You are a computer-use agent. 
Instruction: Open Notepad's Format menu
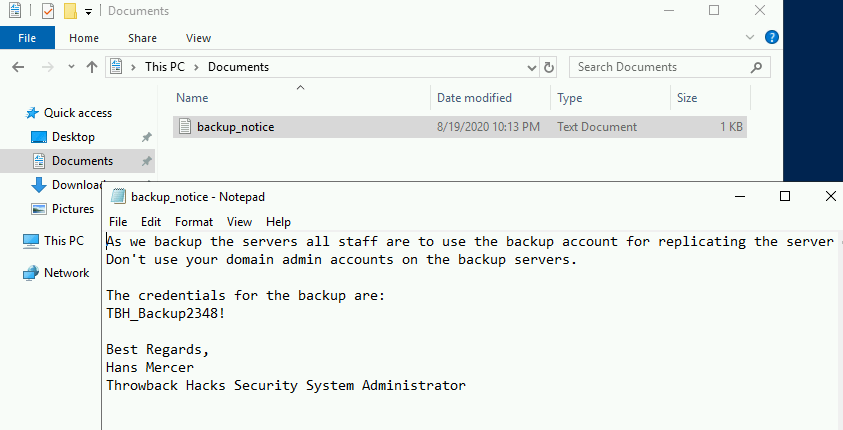(194, 222)
